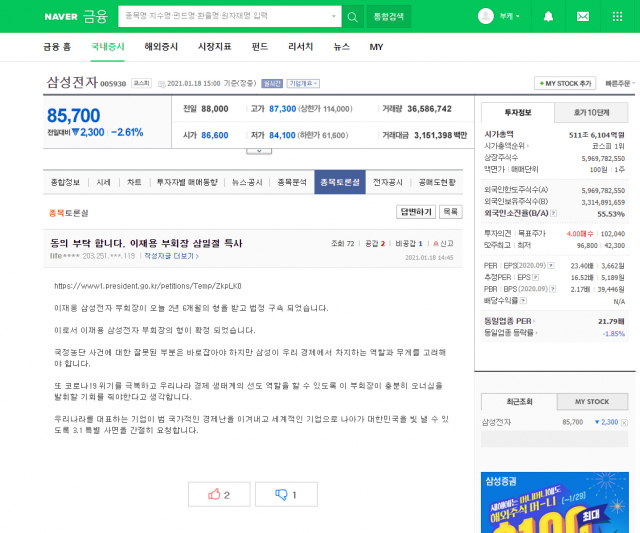Expand the search field dropdown arrow
Screen dimensions: 640x533
(333, 16)
